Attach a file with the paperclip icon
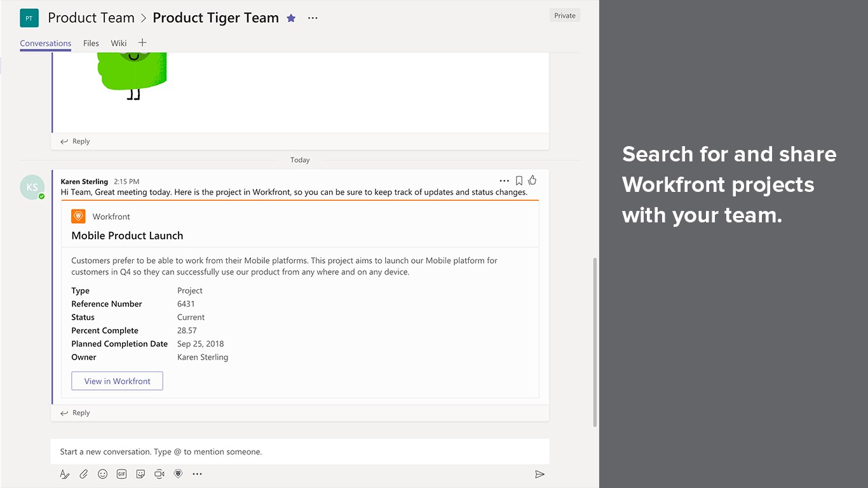The image size is (868, 488). point(83,474)
